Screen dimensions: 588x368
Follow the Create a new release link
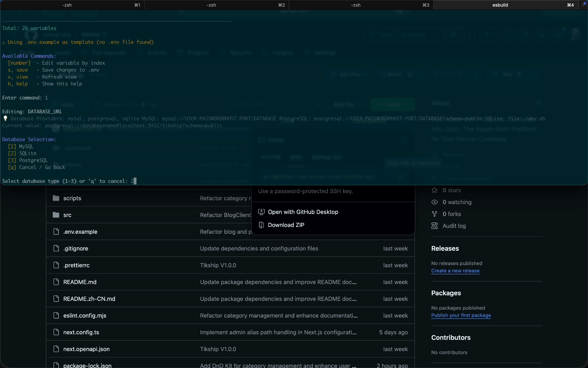[x=455, y=271]
